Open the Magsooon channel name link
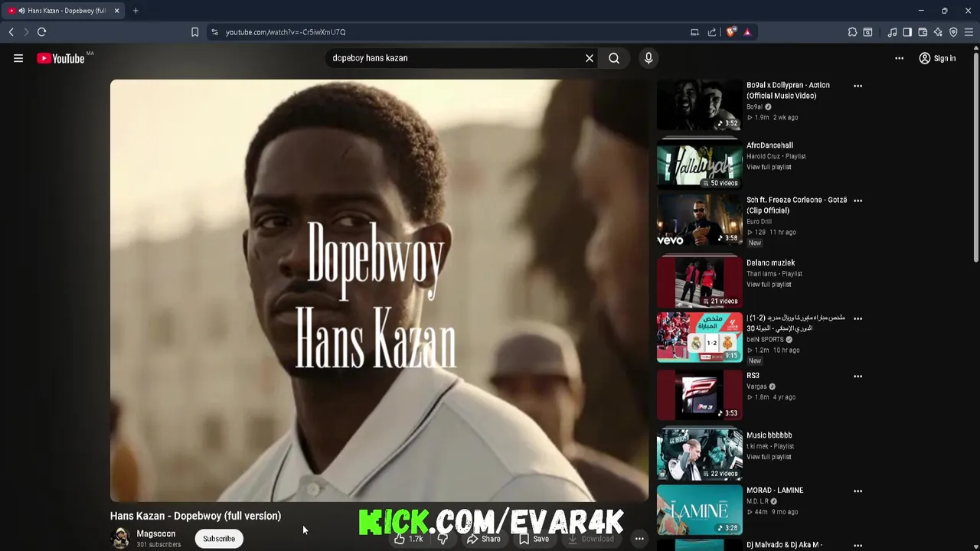The height and width of the screenshot is (551, 980). (x=156, y=533)
